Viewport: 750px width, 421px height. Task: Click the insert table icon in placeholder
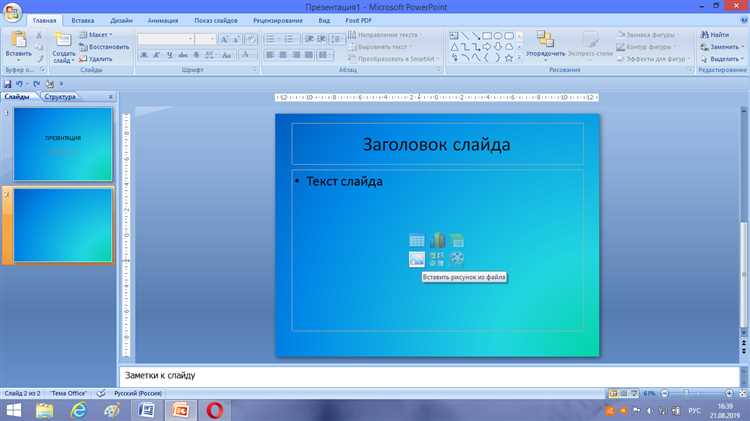coord(417,240)
